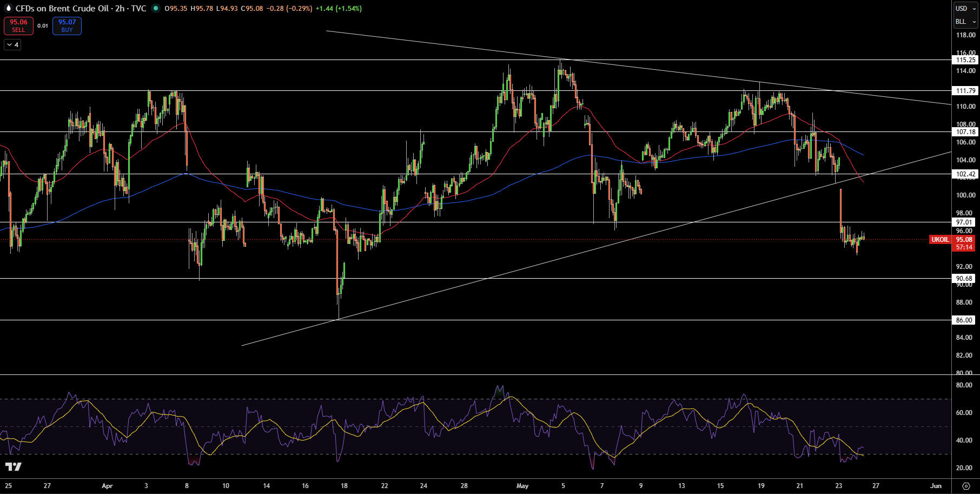This screenshot has width=980, height=494.
Task: Click the 95.06 SELL button
Action: (18, 26)
